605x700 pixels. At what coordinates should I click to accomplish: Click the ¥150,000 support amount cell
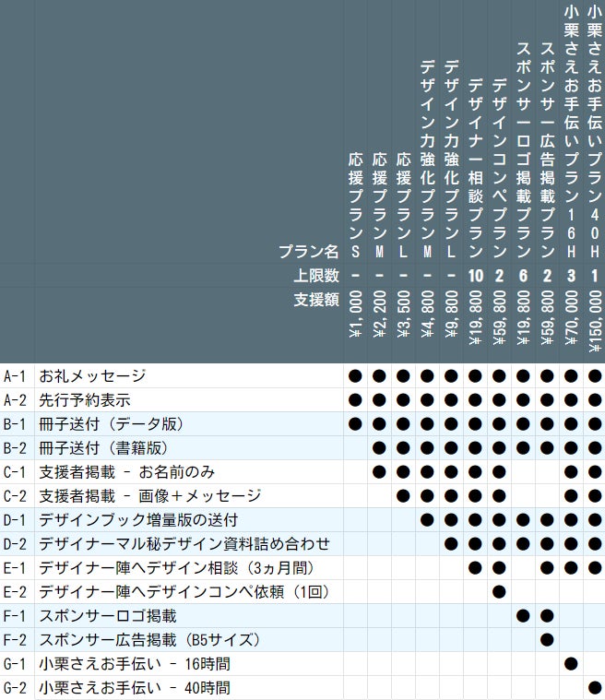[x=595, y=318]
